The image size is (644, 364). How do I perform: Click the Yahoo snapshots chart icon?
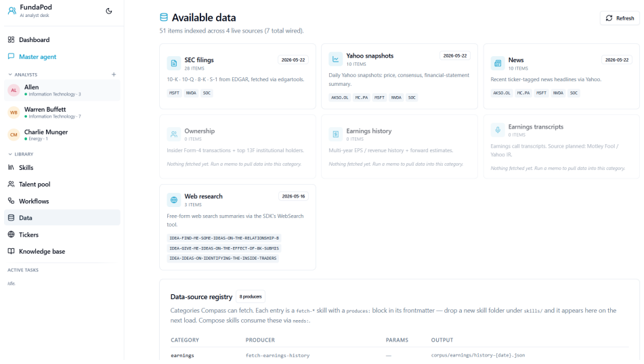336,59
